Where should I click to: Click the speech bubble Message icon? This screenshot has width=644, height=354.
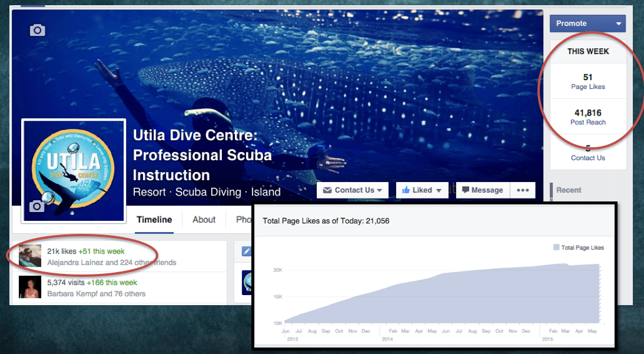coord(465,190)
